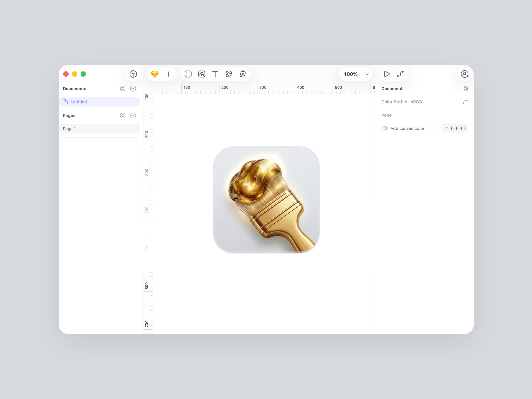This screenshot has width=532, height=399.
Task: Add a new page with the Pages plus icon
Action: point(133,116)
